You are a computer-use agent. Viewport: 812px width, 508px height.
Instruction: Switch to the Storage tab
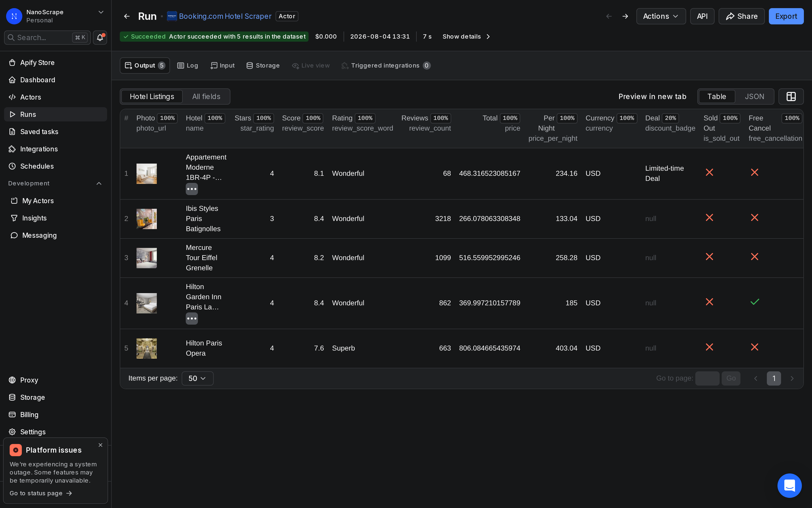point(263,66)
